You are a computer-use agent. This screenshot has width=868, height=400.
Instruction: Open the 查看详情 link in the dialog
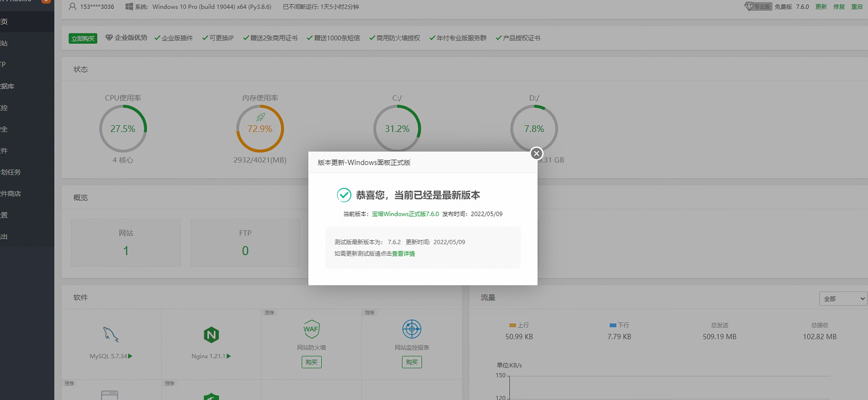point(403,254)
